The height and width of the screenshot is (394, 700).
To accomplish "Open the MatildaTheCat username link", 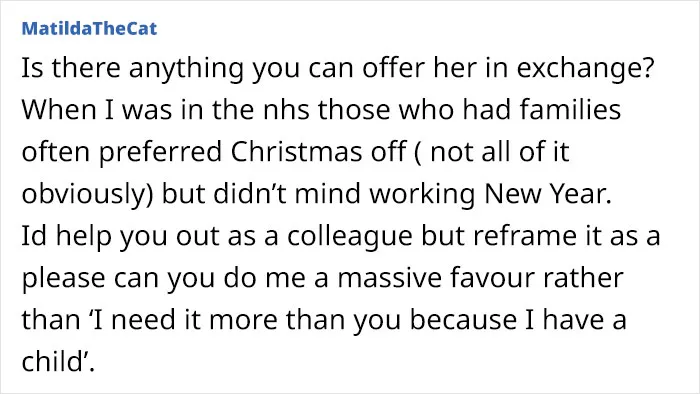I will pos(89,29).
